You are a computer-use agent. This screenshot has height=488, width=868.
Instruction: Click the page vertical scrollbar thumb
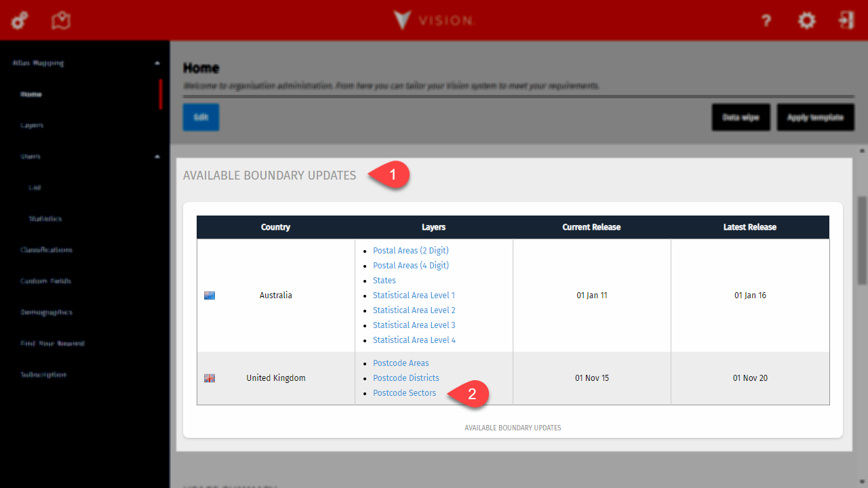pyautogui.click(x=862, y=241)
